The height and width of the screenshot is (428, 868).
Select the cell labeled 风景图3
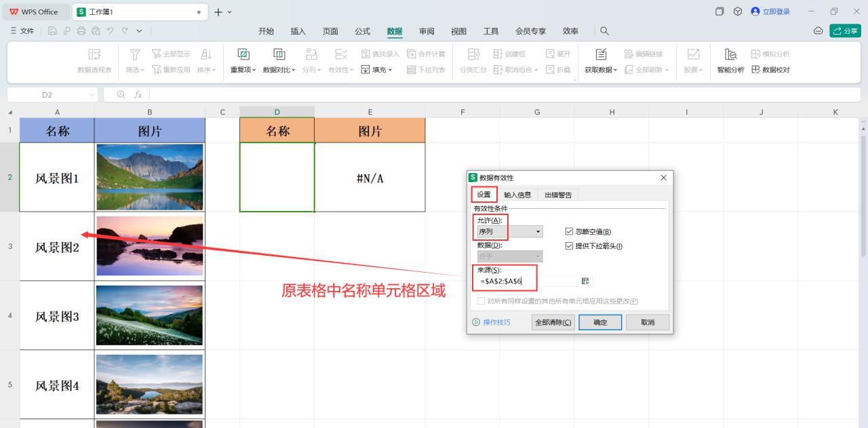click(57, 316)
